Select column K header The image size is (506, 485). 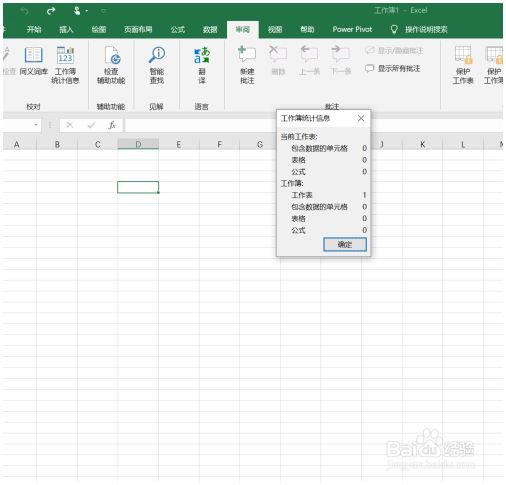pos(422,144)
